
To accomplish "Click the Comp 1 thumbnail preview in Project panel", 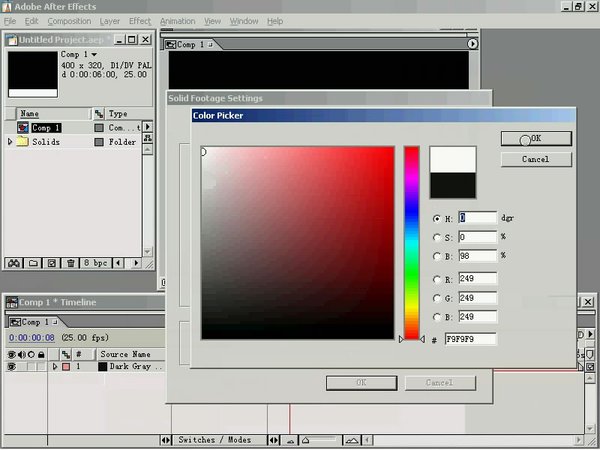I will (x=33, y=74).
